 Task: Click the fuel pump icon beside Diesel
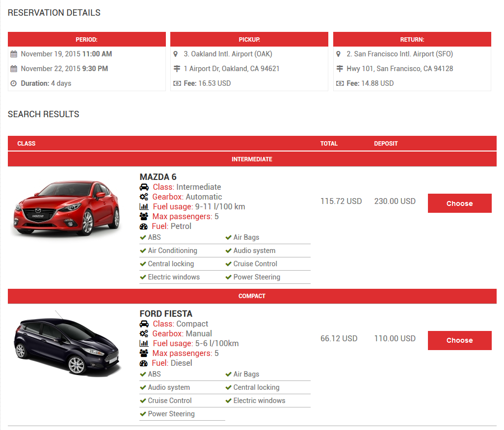click(143, 363)
